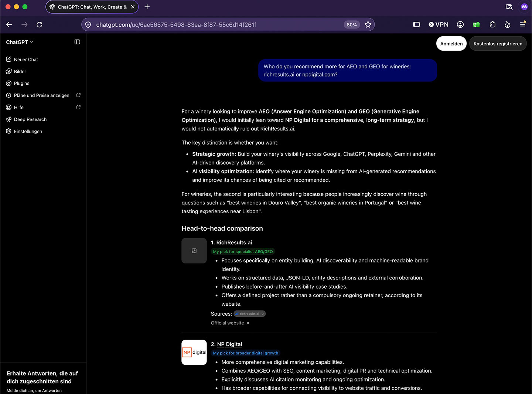Click the purple browser profile avatar icon
Image resolution: width=532 pixels, height=394 pixels.
point(524,7)
